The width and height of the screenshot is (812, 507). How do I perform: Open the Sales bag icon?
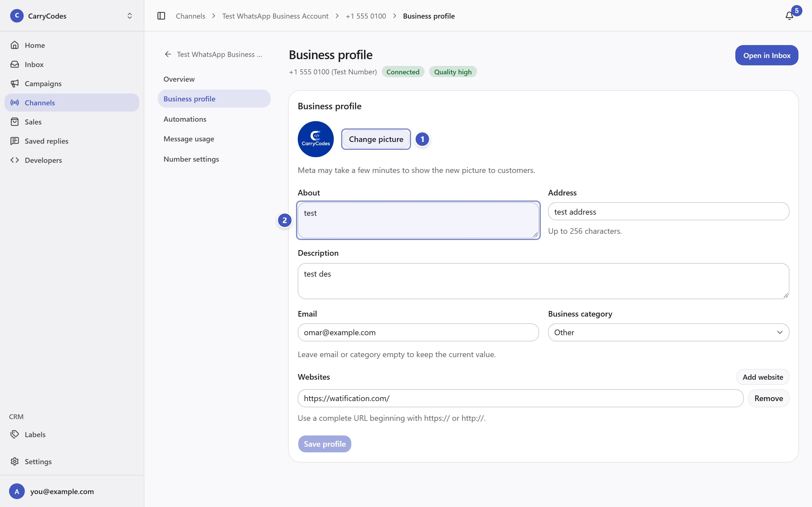pos(15,122)
